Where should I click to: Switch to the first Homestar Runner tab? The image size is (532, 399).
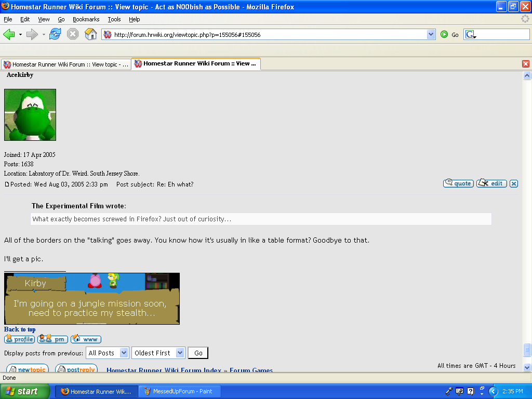(65, 64)
